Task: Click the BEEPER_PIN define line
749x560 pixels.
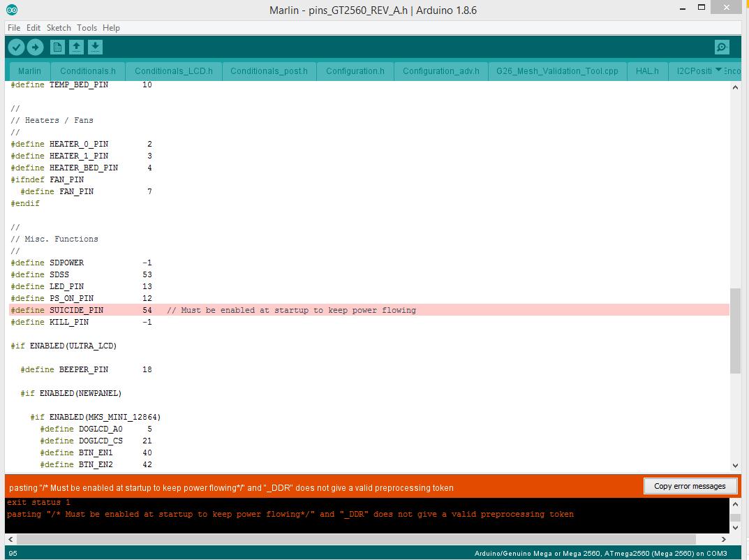Action: coord(86,369)
